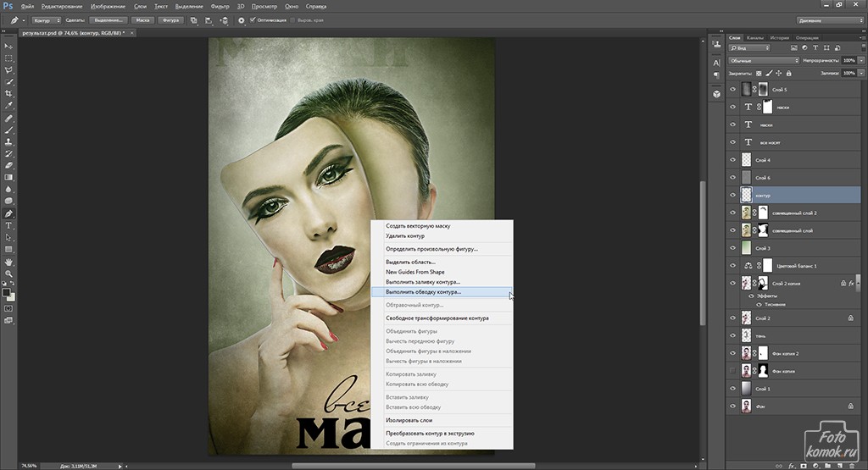Expand the Непрозрачность opacity dropdown arrow
Screen dimensions: 868x470
pos(860,61)
